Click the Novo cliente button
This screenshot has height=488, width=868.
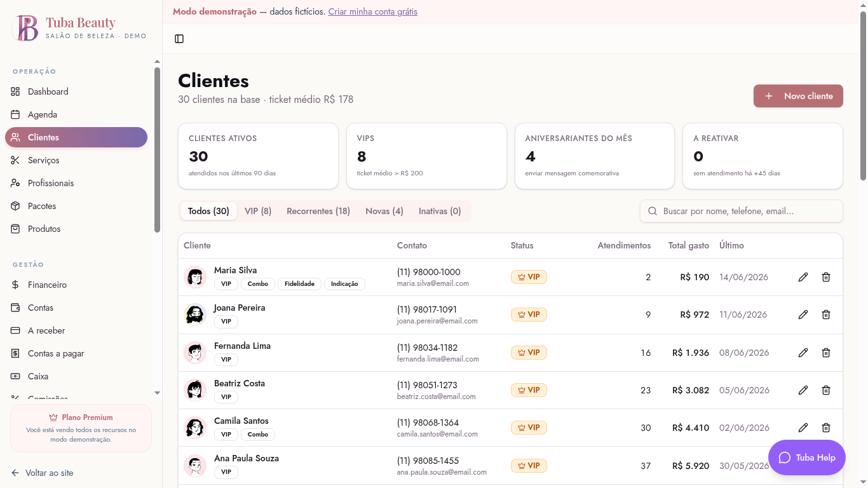pyautogui.click(x=798, y=96)
